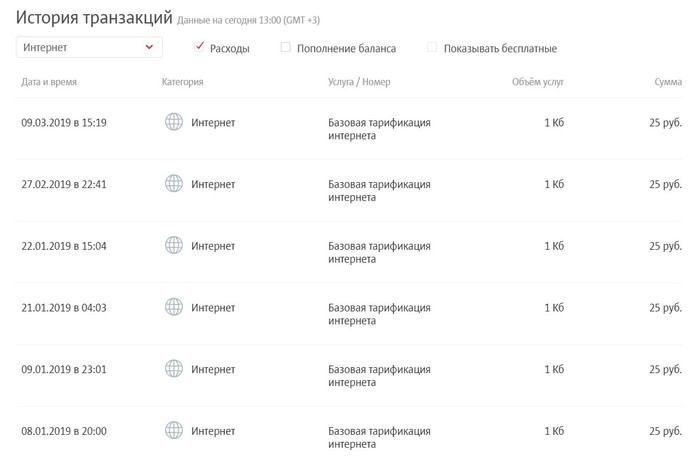Click globe icon in 09.03.2019 row
700x463 pixels.
point(174,122)
